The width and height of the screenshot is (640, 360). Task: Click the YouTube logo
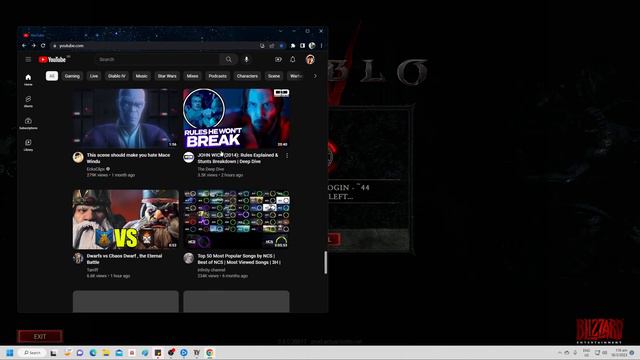point(52,60)
